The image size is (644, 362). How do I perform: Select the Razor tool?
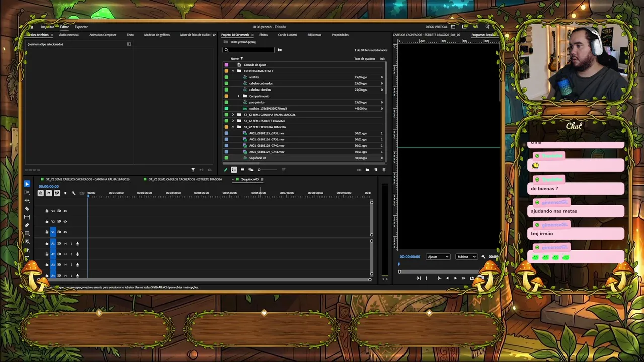27,209
